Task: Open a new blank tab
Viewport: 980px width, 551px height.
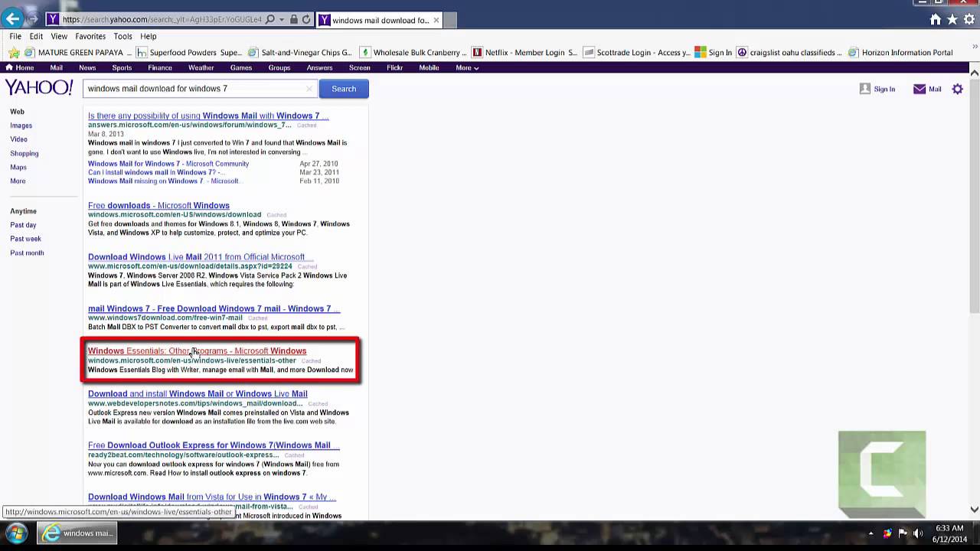Action: [x=449, y=19]
